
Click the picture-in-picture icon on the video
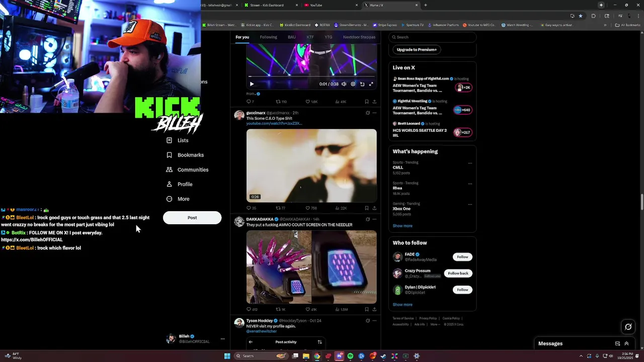362,84
